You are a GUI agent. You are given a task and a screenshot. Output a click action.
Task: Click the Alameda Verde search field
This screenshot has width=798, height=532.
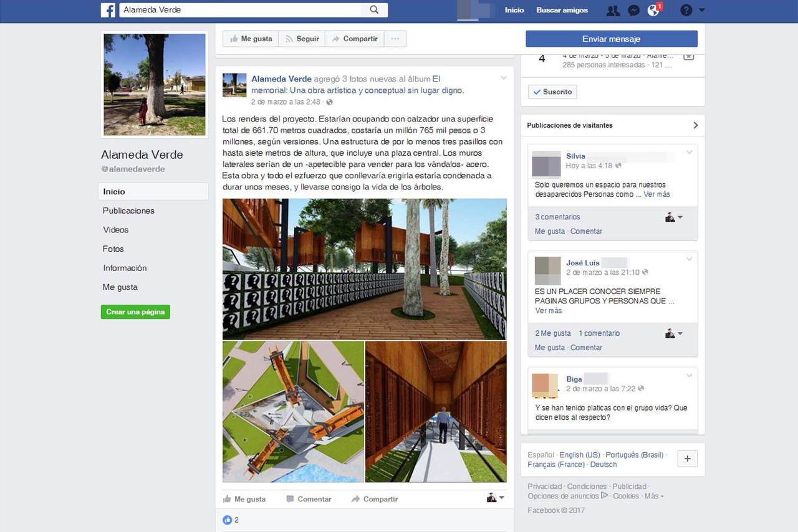click(240, 10)
